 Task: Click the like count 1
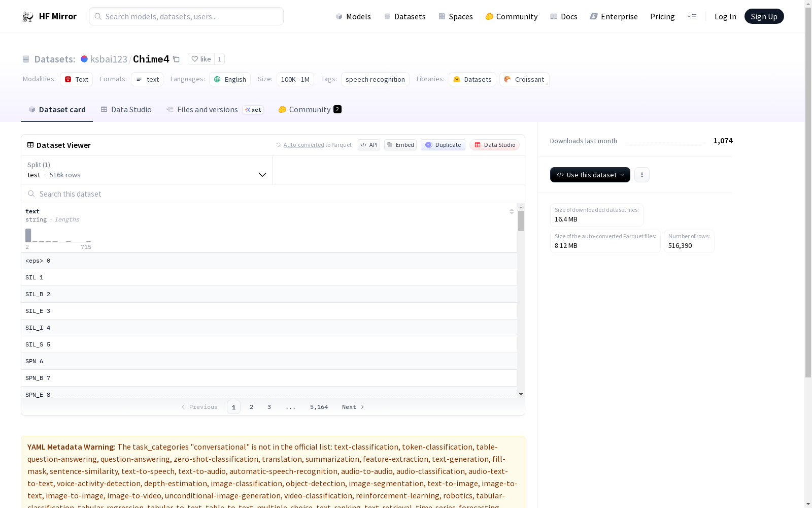[x=219, y=59]
